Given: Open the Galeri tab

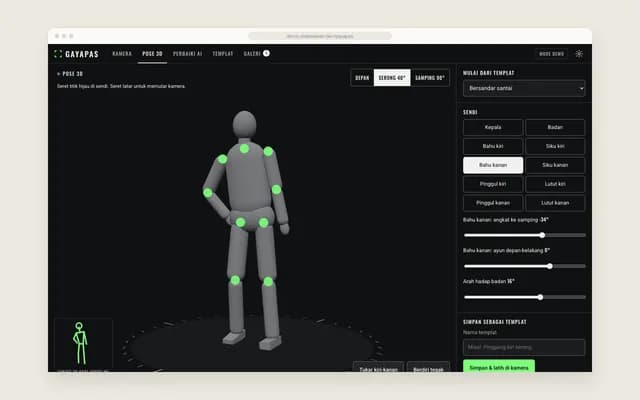Looking at the screenshot, I should coord(252,53).
